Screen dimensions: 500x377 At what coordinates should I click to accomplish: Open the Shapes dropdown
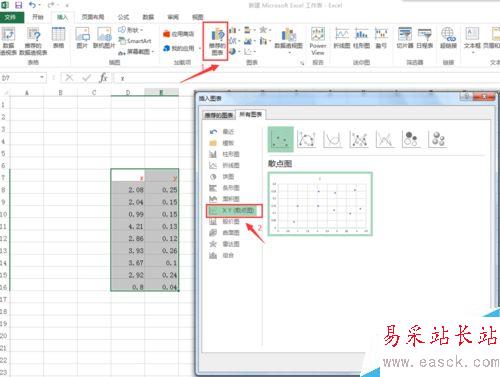tap(131, 30)
